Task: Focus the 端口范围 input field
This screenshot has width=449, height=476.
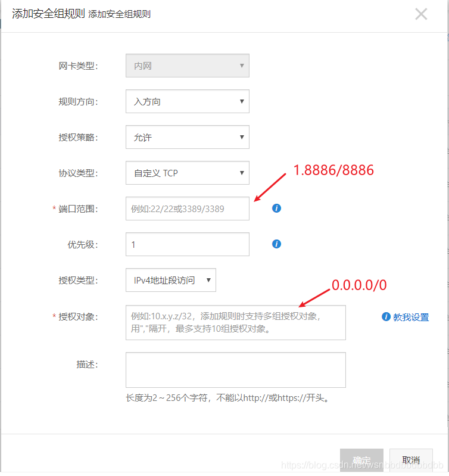Action: (x=188, y=209)
